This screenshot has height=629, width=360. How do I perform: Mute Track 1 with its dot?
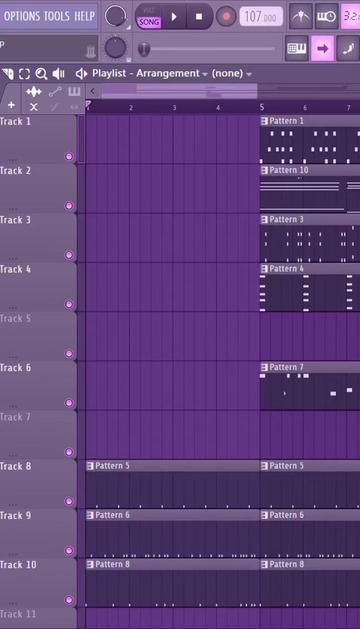click(x=69, y=156)
